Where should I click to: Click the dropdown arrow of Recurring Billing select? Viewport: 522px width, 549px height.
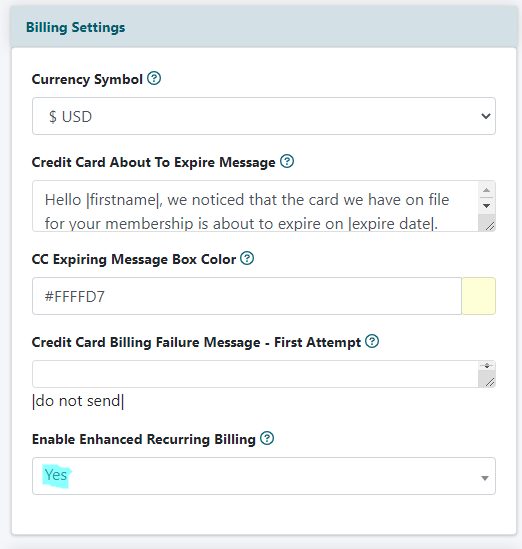485,478
